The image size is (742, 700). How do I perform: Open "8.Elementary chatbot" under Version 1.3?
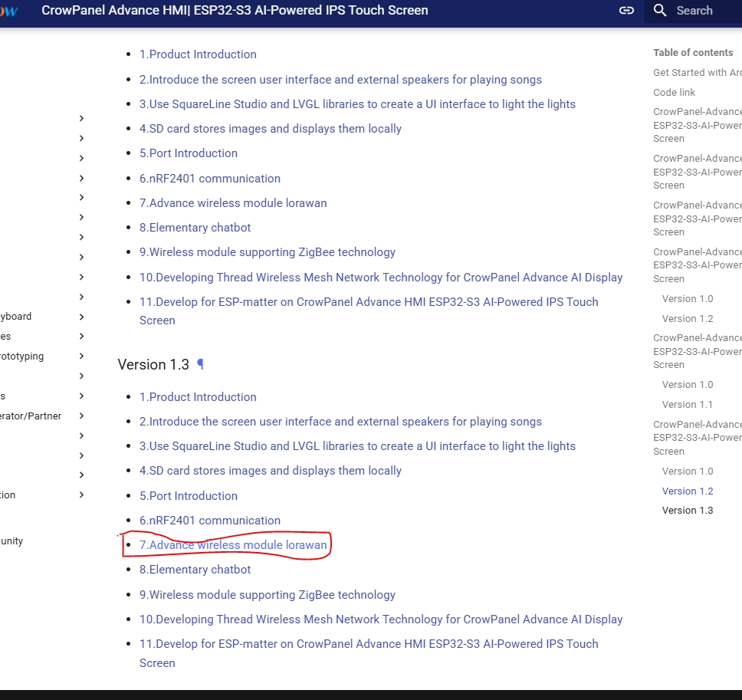click(x=195, y=570)
